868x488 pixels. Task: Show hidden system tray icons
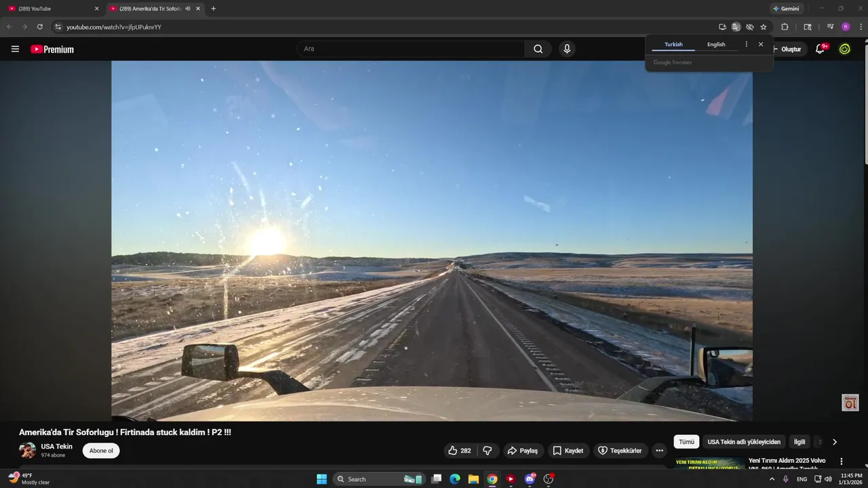click(772, 479)
